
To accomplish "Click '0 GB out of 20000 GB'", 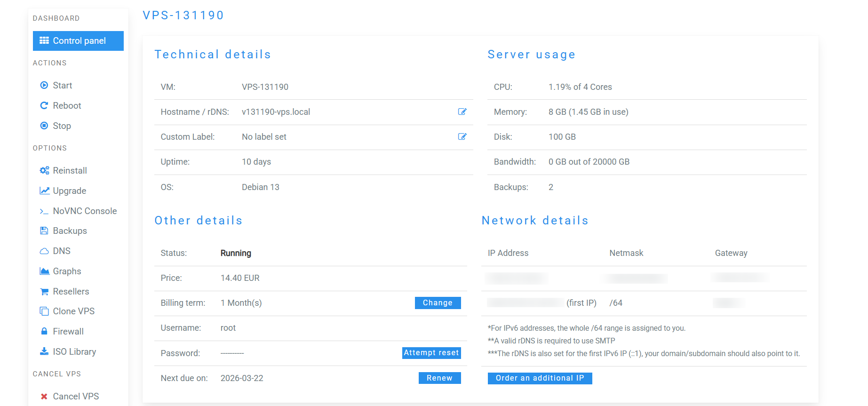I will [589, 162].
